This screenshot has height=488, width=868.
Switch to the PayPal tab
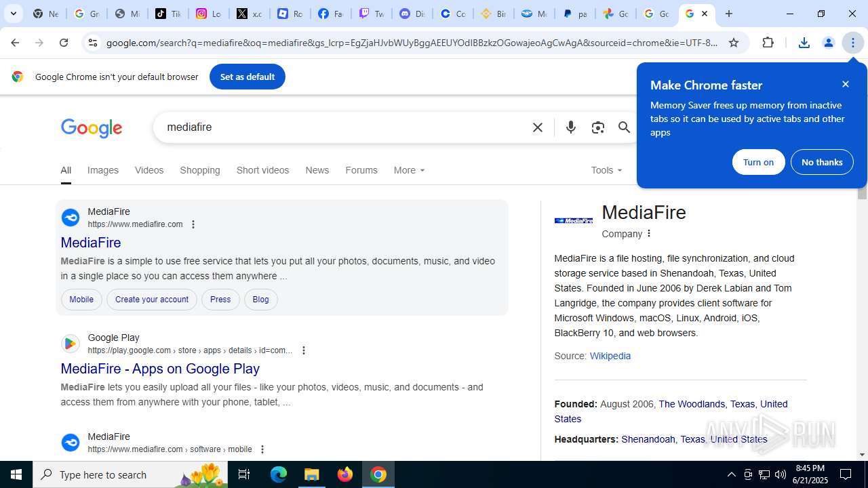coord(575,14)
